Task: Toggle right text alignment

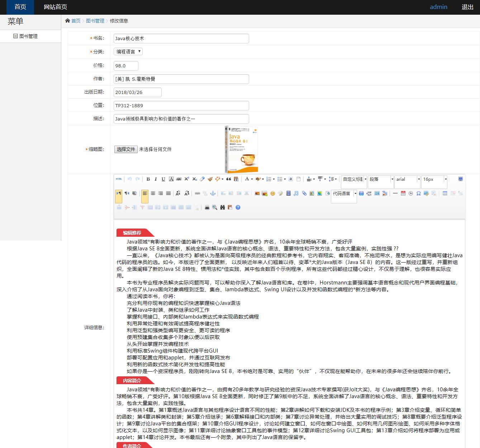Action: click(x=161, y=193)
